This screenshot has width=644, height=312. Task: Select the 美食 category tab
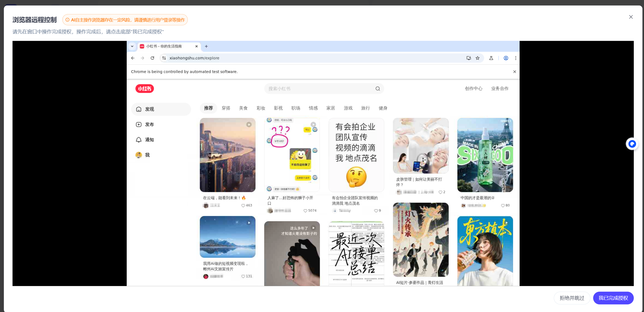[x=243, y=108]
